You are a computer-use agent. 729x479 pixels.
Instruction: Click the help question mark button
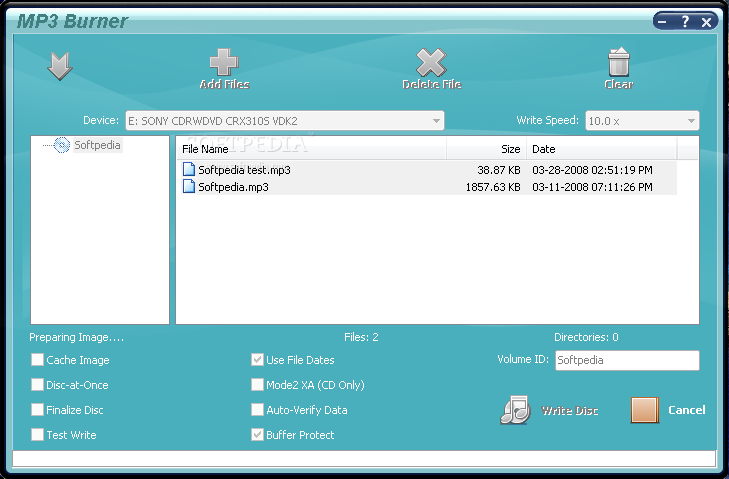pyautogui.click(x=685, y=21)
